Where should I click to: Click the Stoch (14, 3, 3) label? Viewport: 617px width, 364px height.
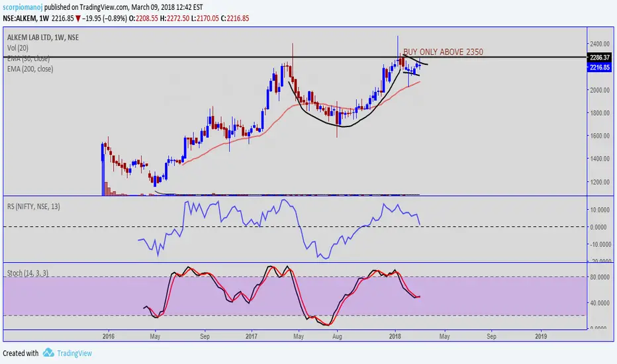pyautogui.click(x=28, y=273)
